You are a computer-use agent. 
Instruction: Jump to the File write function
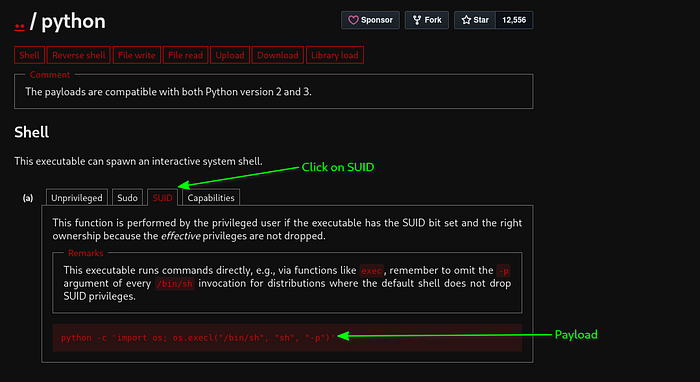[137, 55]
